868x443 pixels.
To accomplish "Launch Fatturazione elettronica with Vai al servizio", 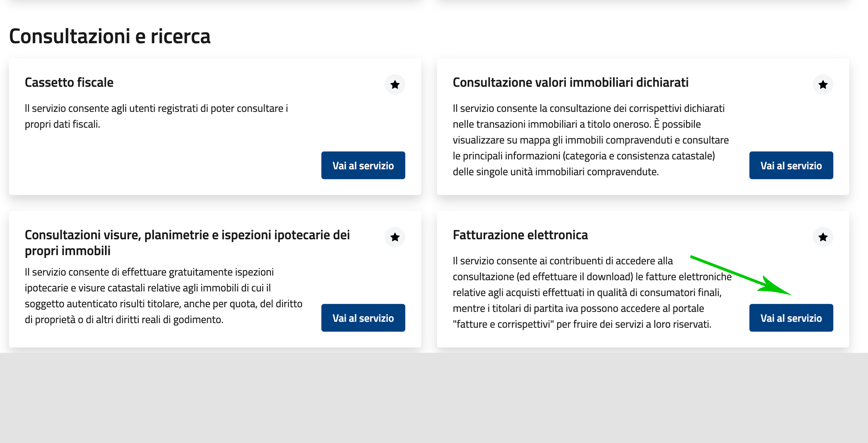I will 791,318.
